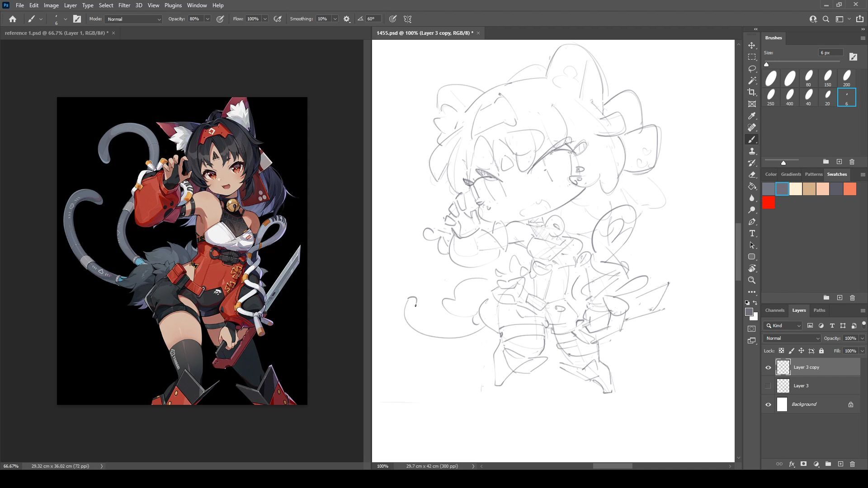The width and height of the screenshot is (868, 488).
Task: Select the Eyedropper tool
Action: point(752,116)
